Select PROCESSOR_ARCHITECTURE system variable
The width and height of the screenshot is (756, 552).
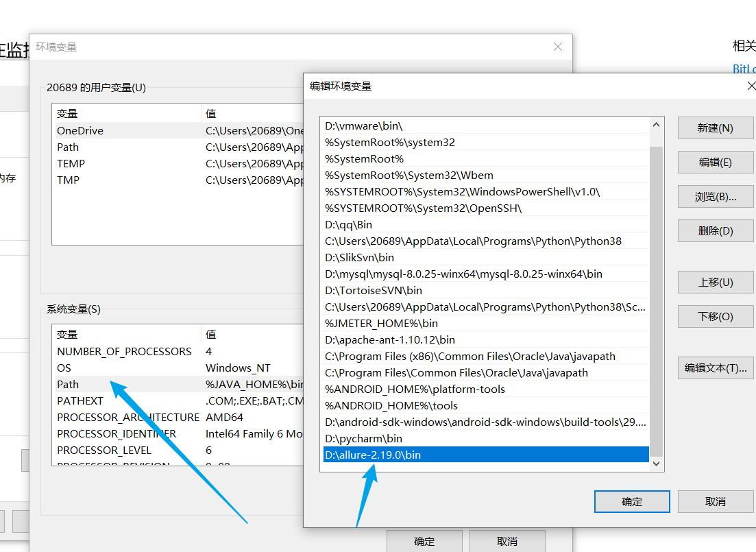pos(178,417)
